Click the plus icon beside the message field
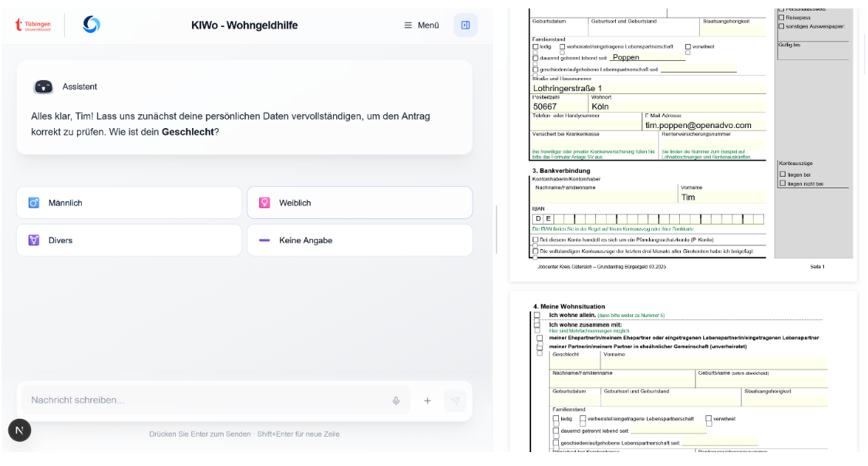 coord(427,400)
